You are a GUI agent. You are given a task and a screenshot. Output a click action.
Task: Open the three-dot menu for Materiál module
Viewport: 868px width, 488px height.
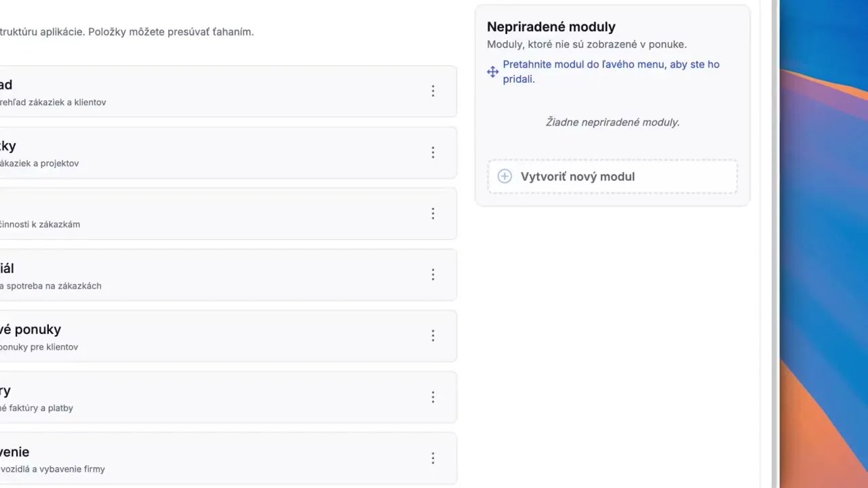(x=433, y=274)
